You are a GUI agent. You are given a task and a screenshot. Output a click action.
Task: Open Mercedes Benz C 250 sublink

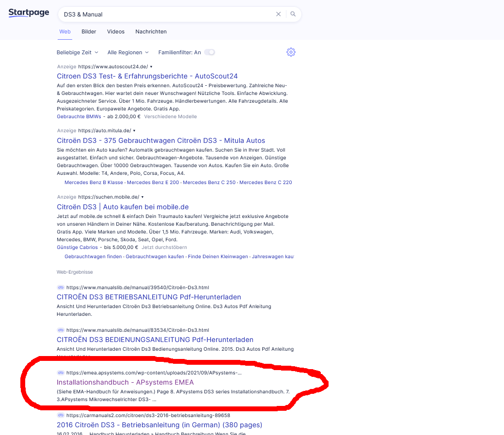pyautogui.click(x=209, y=183)
